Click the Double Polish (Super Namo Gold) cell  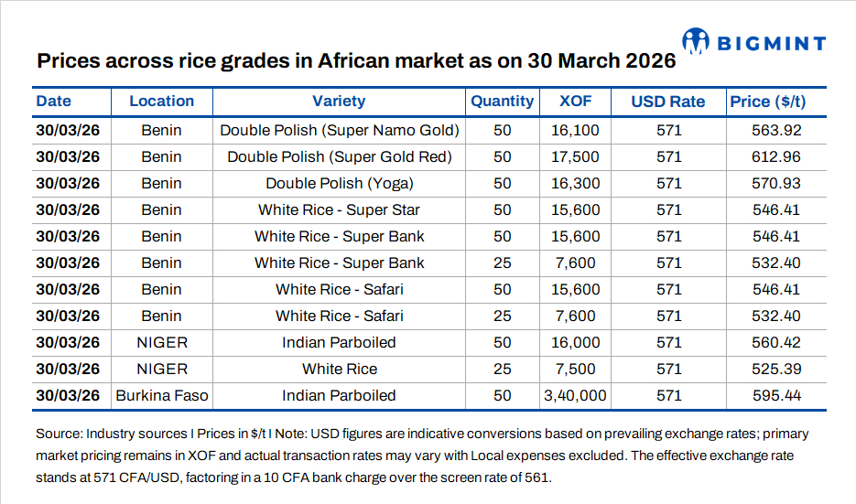(340, 131)
